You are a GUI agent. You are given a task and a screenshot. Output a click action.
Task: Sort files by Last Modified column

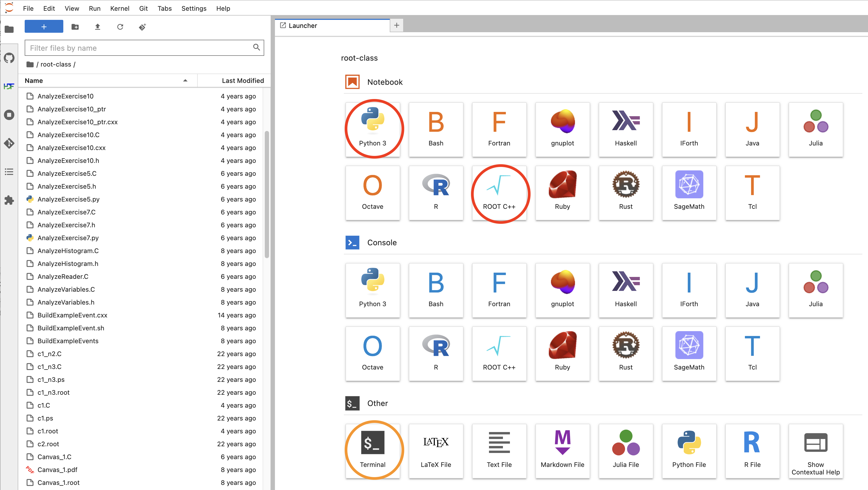[242, 81]
